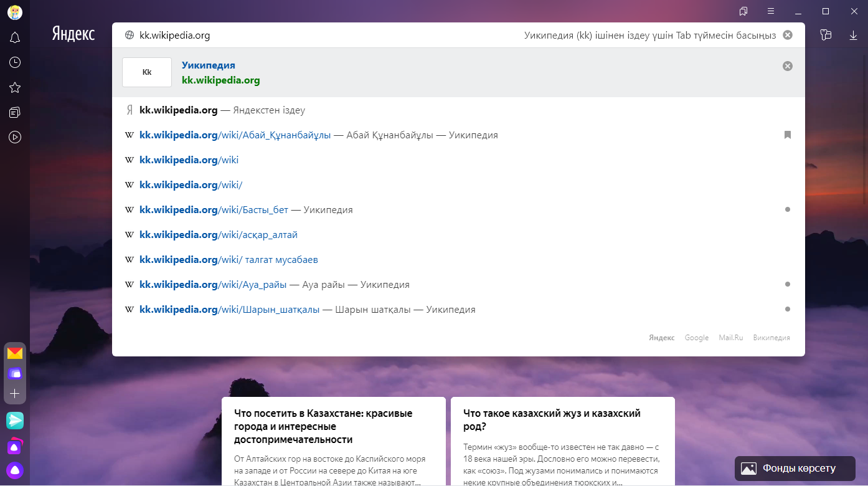Open the wiki/Шарын_шатқалы suggestion
This screenshot has width=868, height=486.
pyautogui.click(x=458, y=310)
